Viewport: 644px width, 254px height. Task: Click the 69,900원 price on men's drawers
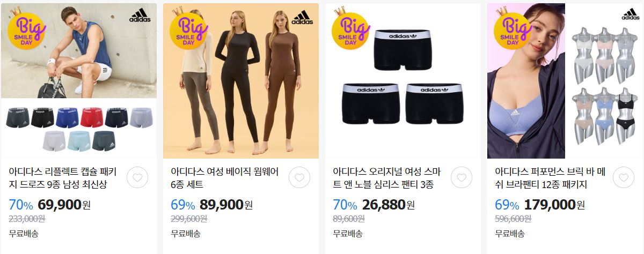pos(64,205)
